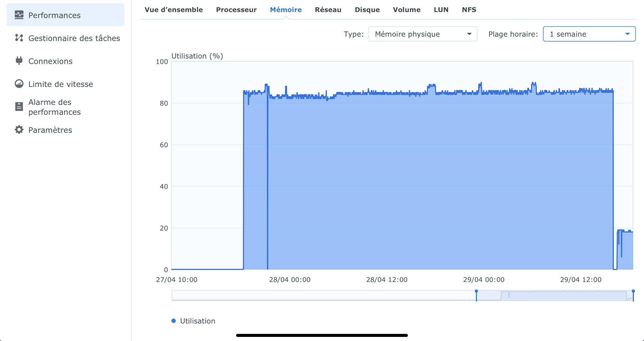The height and width of the screenshot is (341, 644).
Task: Switch to the Réseau tab
Action: (328, 10)
